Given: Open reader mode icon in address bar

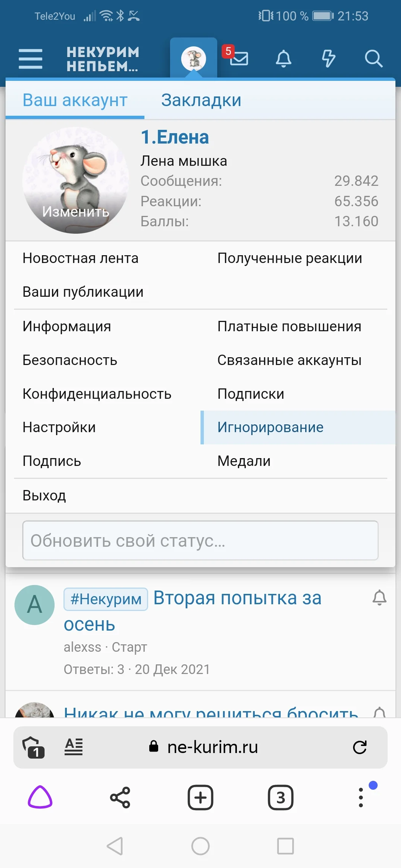Looking at the screenshot, I should tap(74, 747).
